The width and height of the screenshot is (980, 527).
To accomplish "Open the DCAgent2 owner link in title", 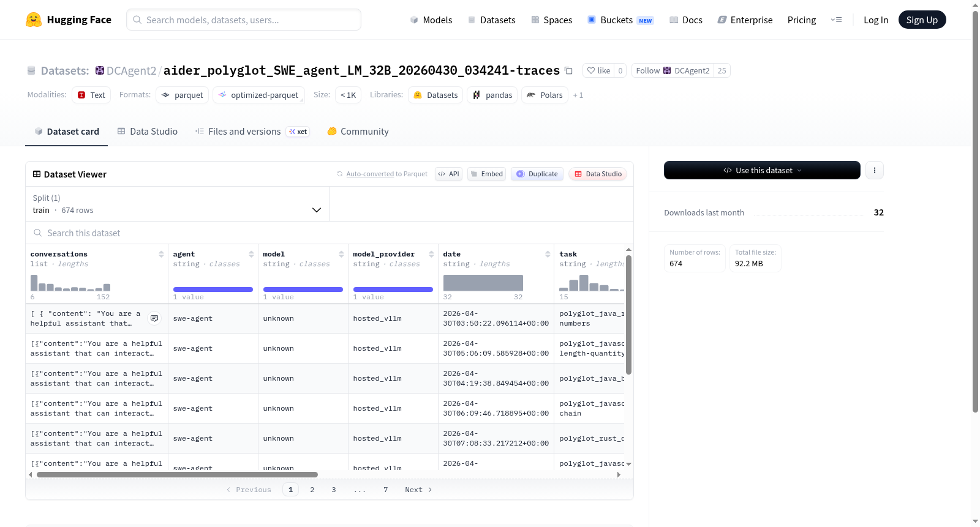I will (131, 70).
